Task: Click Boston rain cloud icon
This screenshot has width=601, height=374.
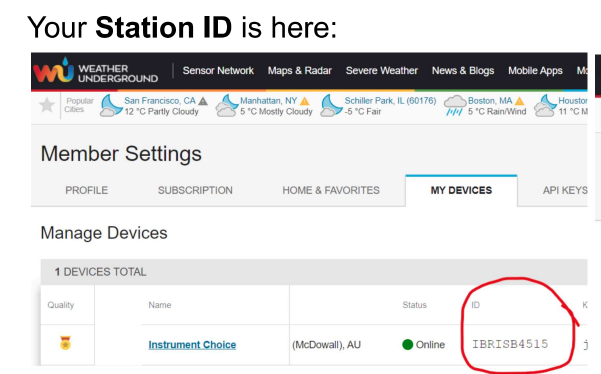Action: 455,105
